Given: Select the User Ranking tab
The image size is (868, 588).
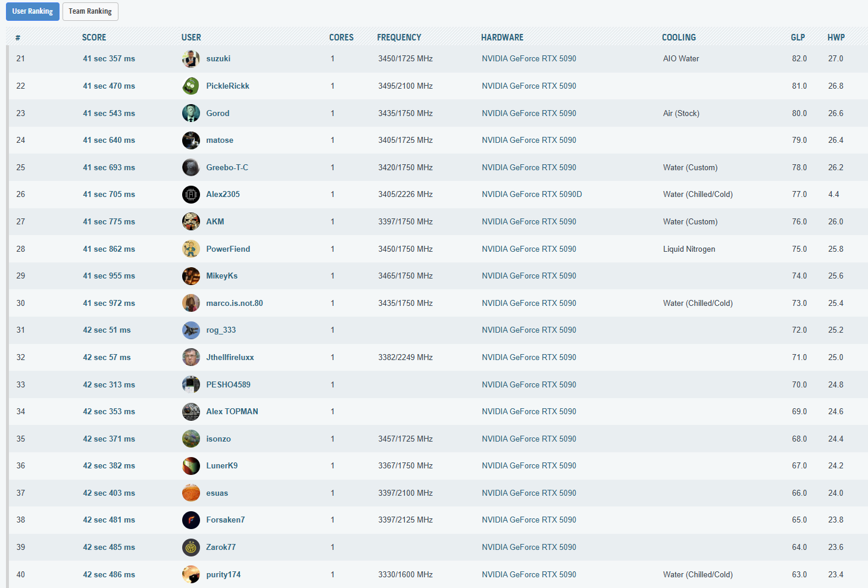Looking at the screenshot, I should coord(33,11).
